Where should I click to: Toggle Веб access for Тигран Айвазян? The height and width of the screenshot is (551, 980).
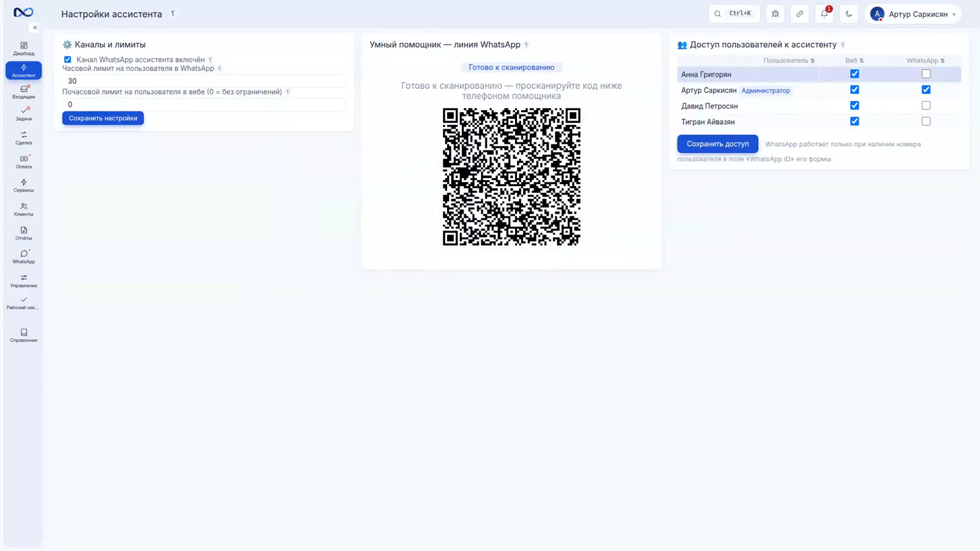point(854,122)
